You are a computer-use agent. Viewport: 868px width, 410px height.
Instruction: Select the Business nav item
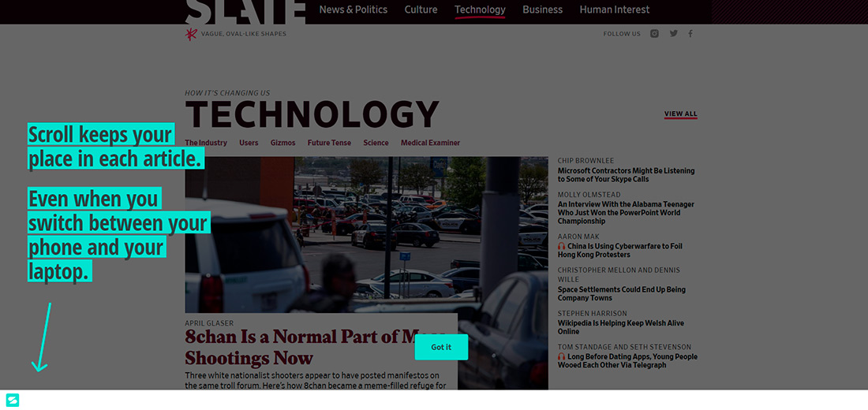(x=542, y=9)
